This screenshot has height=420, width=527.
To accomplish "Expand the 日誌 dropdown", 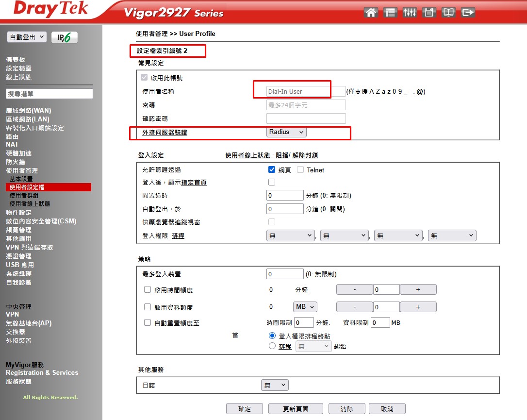I will coord(275,385).
